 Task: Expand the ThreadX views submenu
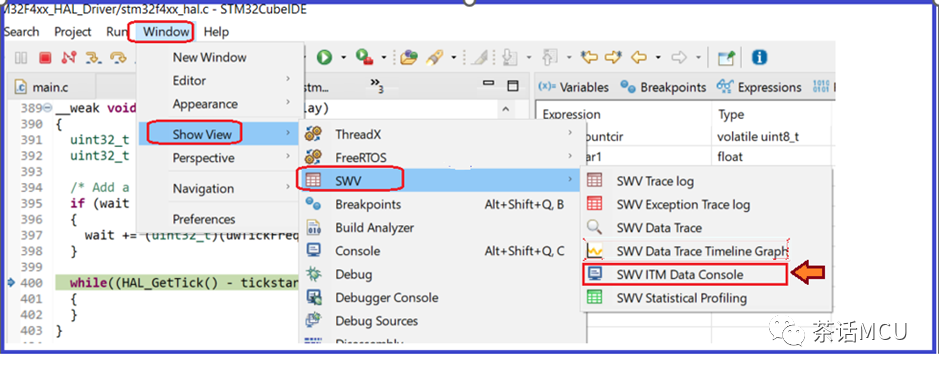tap(440, 134)
